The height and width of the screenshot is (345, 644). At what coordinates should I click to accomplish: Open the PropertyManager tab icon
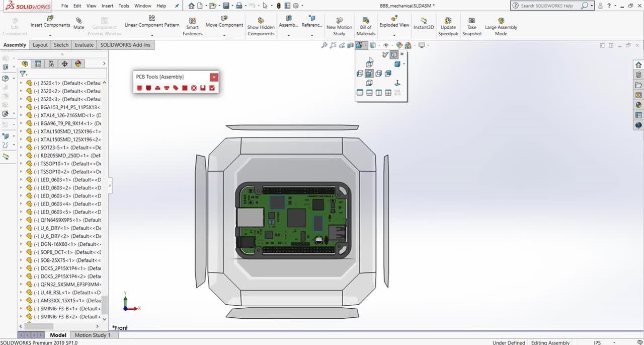click(38, 64)
